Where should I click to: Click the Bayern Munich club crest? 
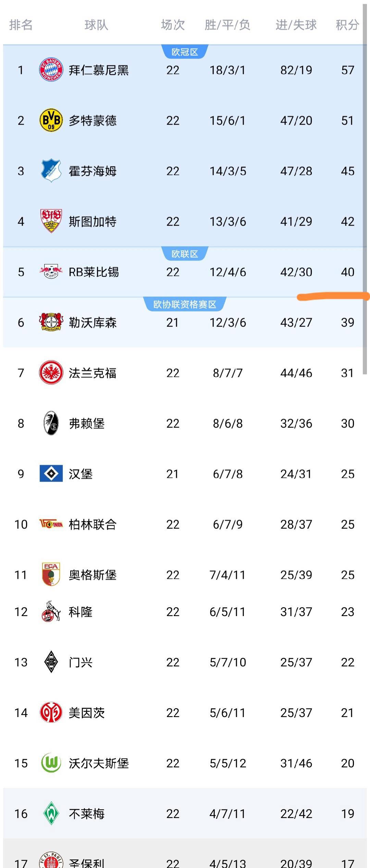(x=51, y=70)
